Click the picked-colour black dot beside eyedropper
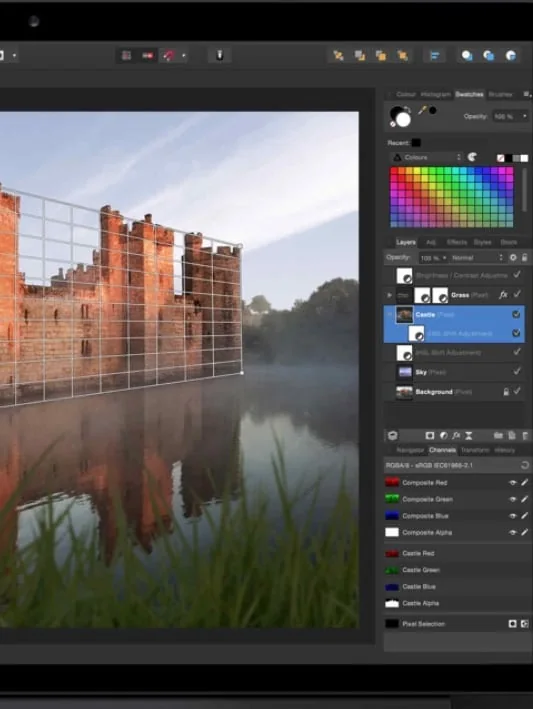The width and height of the screenshot is (533, 709). [433, 110]
